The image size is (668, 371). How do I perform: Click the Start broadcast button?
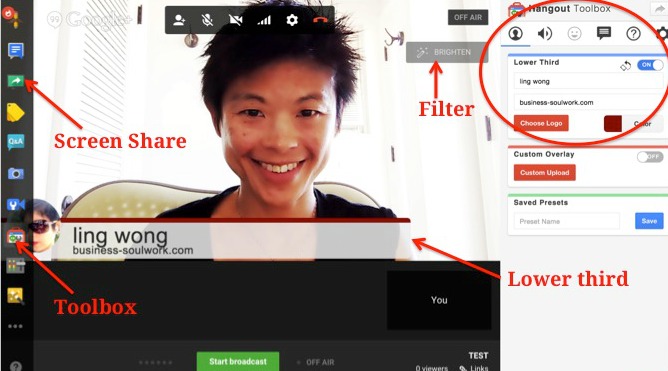(238, 361)
